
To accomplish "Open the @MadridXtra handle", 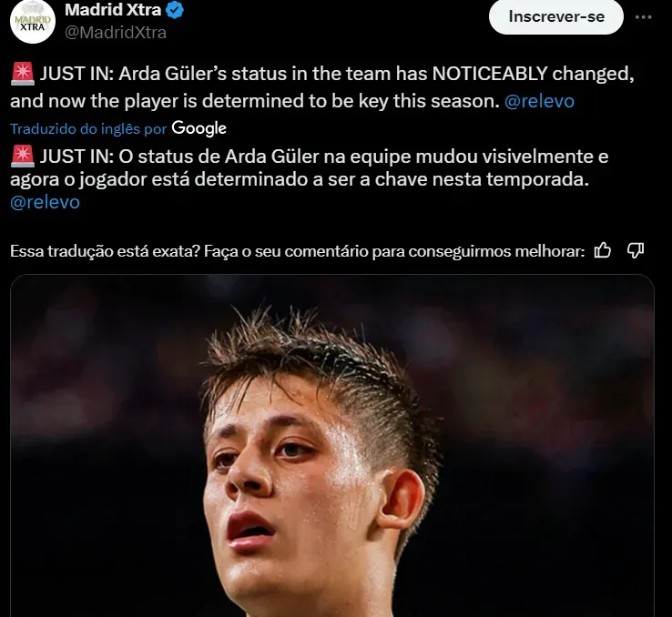I will coord(116,33).
